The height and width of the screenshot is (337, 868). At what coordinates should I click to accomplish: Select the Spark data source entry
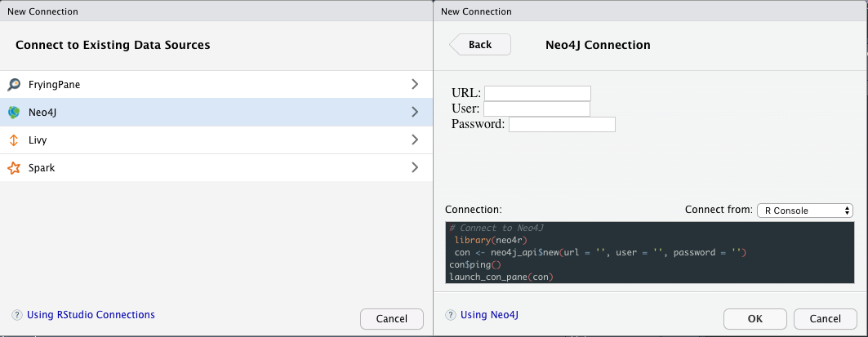pyautogui.click(x=42, y=168)
